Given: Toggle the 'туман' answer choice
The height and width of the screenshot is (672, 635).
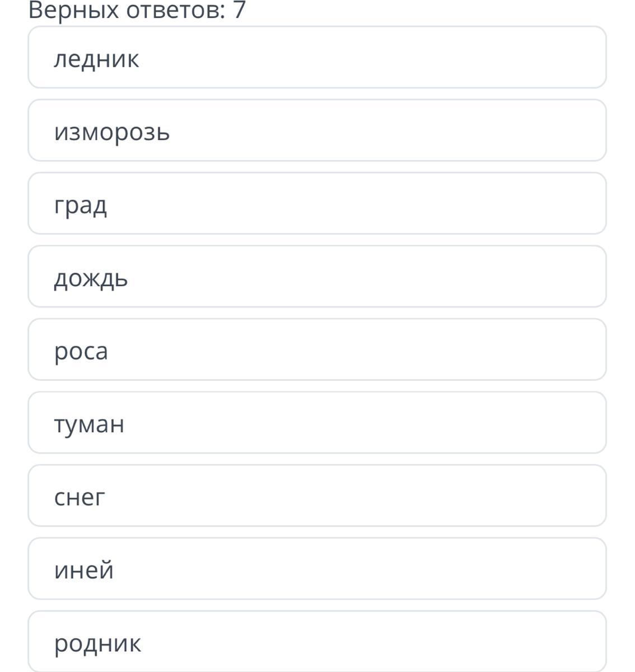Looking at the screenshot, I should [x=317, y=423].
